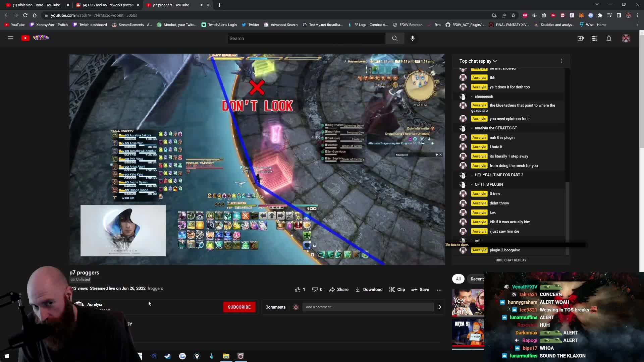The width and height of the screenshot is (644, 362).
Task: Open File Explorer from the taskbar
Action: [226, 356]
